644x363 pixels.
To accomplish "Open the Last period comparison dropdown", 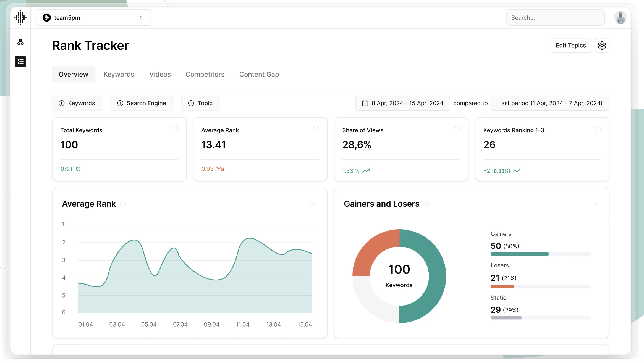I will point(550,103).
